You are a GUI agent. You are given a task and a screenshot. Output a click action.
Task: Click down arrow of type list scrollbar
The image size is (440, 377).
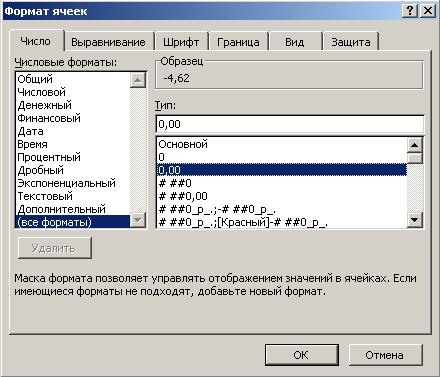[415, 220]
